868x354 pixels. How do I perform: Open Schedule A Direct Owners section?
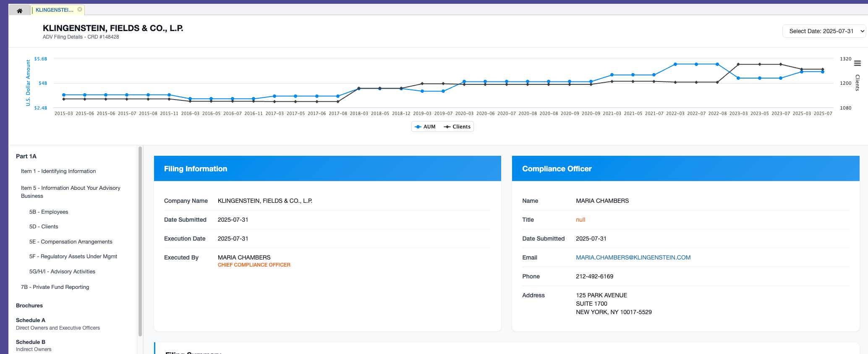31,320
